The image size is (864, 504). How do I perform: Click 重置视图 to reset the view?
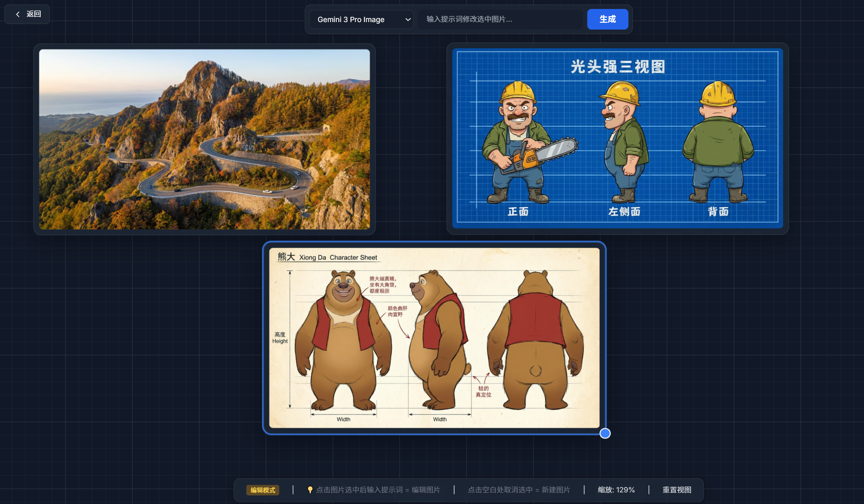point(677,490)
